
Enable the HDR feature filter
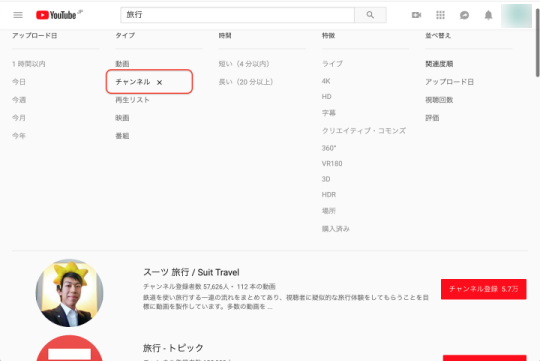click(329, 195)
